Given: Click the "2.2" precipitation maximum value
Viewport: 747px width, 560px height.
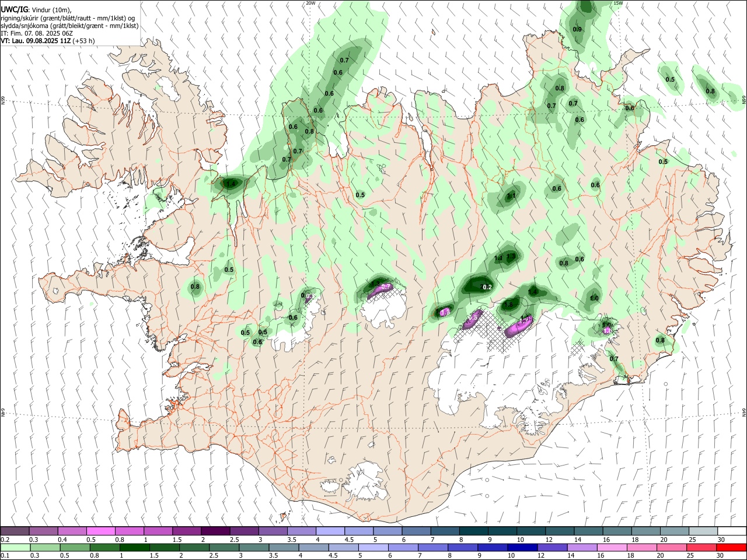Looking at the screenshot, I should (x=486, y=287).
